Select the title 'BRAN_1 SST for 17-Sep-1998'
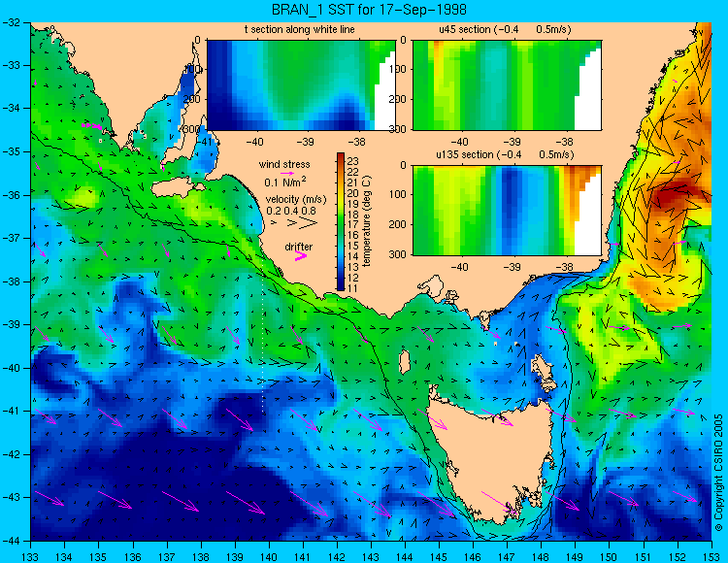This screenshot has height=563, width=728. tap(369, 10)
